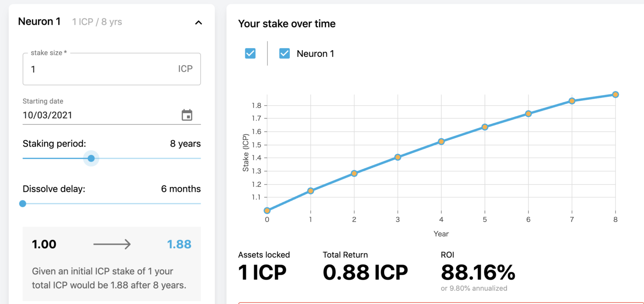644x304 pixels.
Task: Collapse the Neuron 1 panel
Action: click(199, 23)
